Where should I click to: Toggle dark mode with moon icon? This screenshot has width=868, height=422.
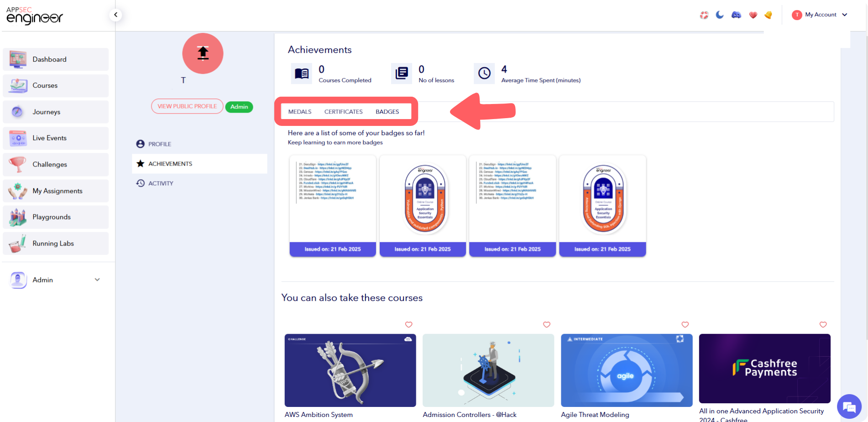tap(720, 15)
